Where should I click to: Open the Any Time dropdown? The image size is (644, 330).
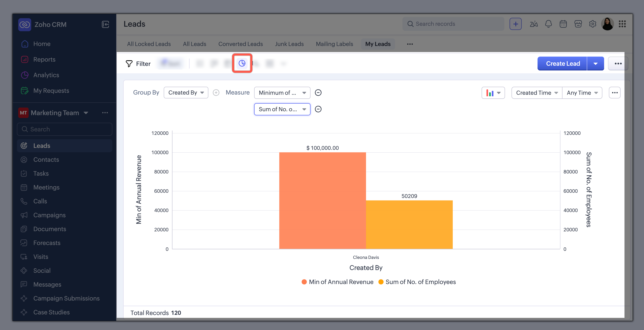tap(582, 93)
